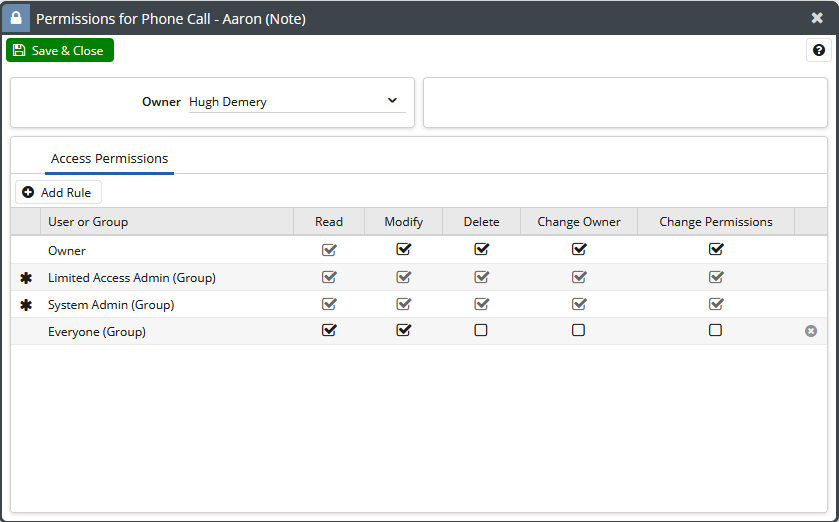Screen dimensions: 839x522
Task: Expand the Owner dropdown arrow
Action: pyautogui.click(x=392, y=101)
